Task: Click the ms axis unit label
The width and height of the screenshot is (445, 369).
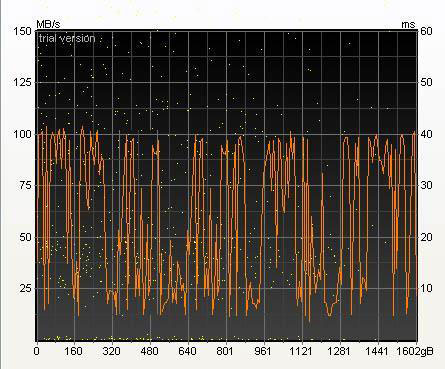Action: pos(409,25)
